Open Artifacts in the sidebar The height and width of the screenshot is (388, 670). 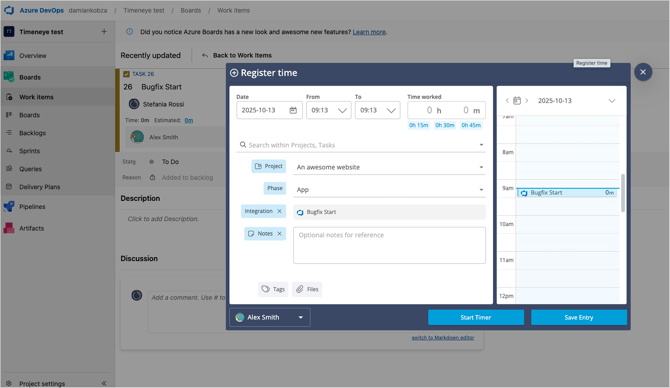[x=31, y=228]
